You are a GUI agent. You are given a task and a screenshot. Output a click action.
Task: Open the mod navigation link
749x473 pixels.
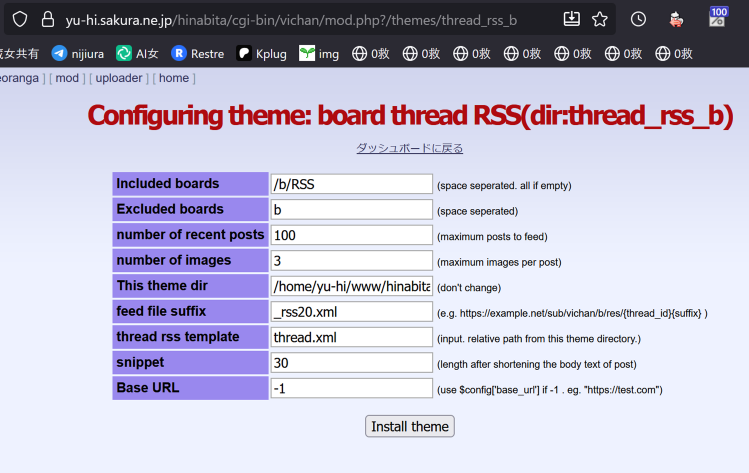(x=67, y=78)
